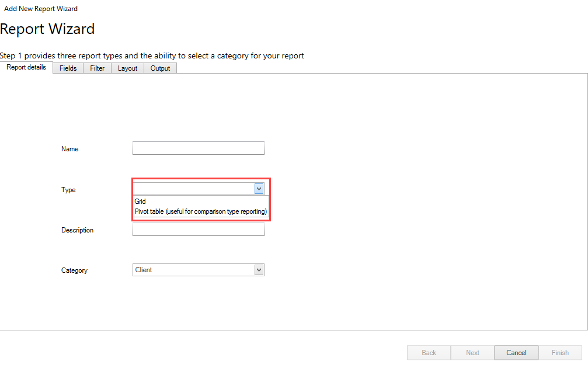
Task: Click the Step 1 description text
Action: [x=152, y=56]
